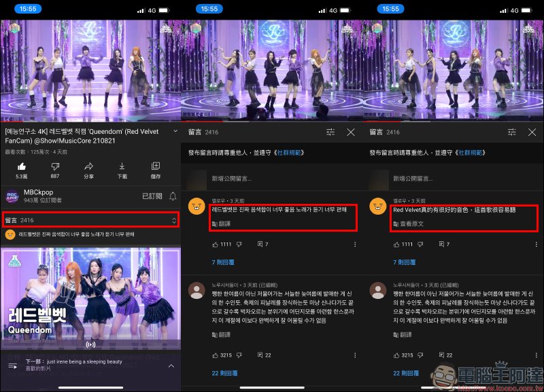Toggle the notification bell for MBCkpop

point(173,196)
